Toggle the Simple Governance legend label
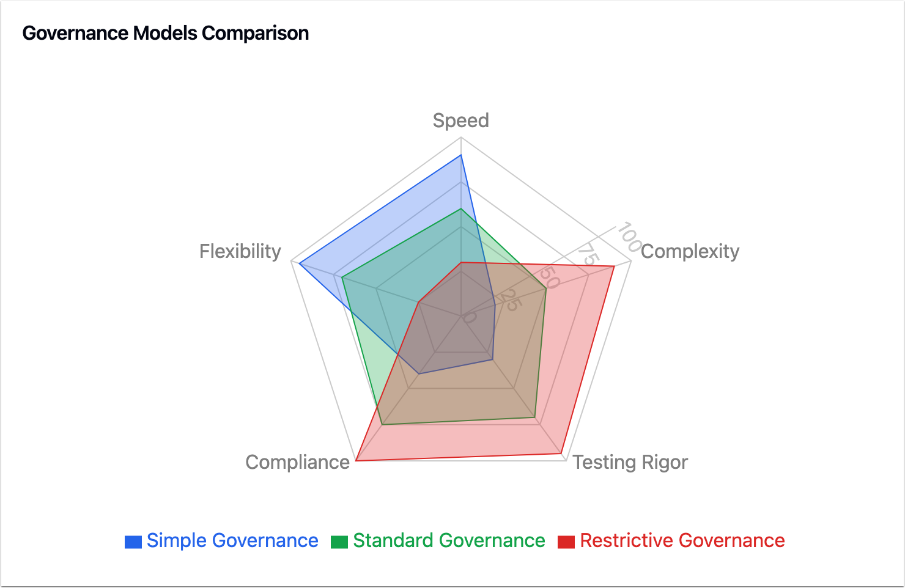The image size is (905, 588). [x=232, y=541]
